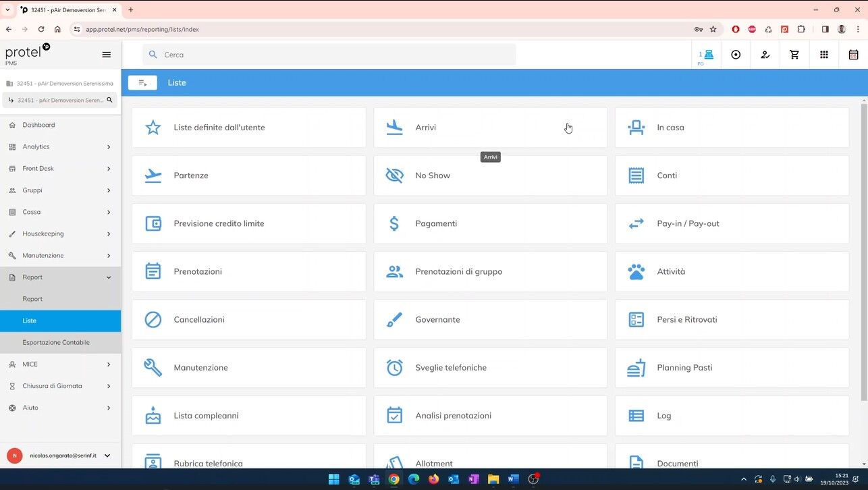Click the paw icon for Attività

coord(636,271)
